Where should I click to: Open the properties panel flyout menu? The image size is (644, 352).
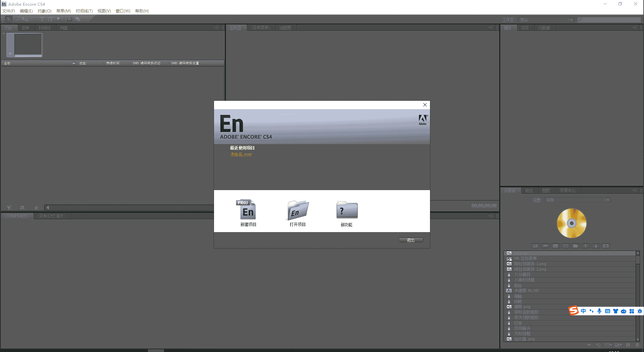click(635, 28)
